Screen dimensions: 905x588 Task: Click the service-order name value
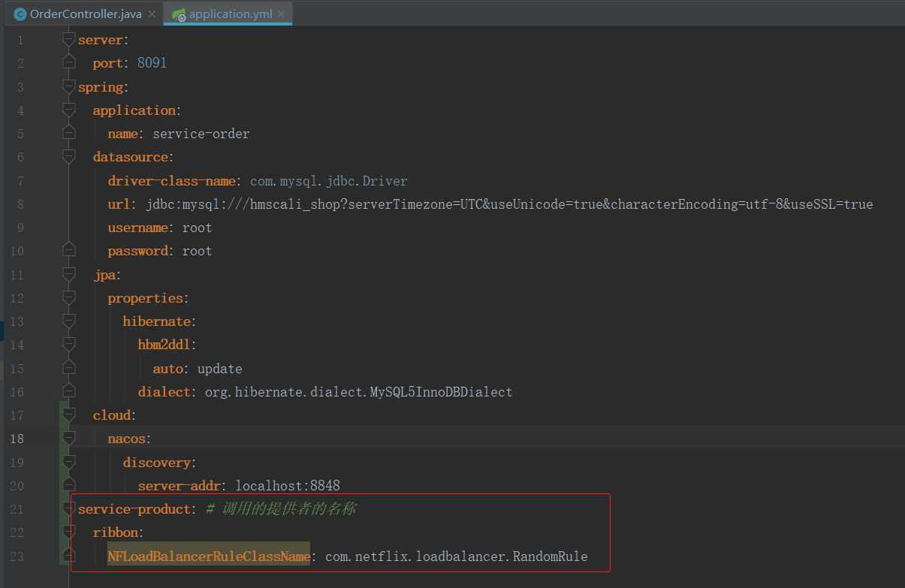[201, 134]
